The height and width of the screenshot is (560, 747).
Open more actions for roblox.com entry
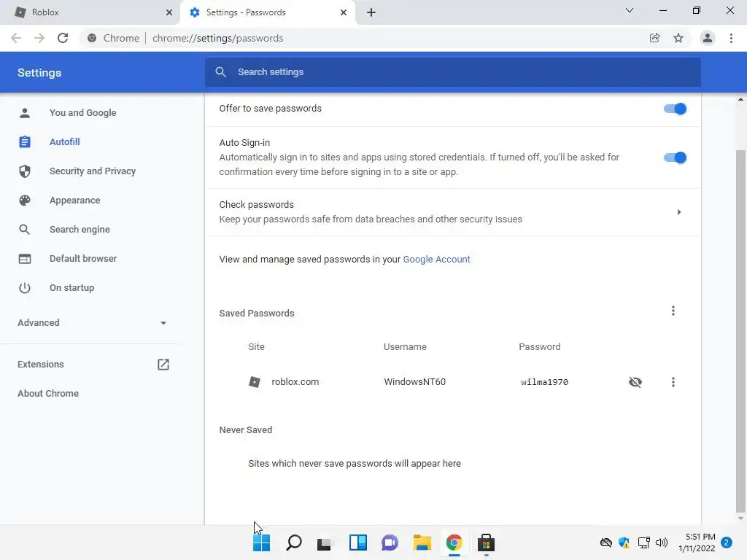(673, 382)
